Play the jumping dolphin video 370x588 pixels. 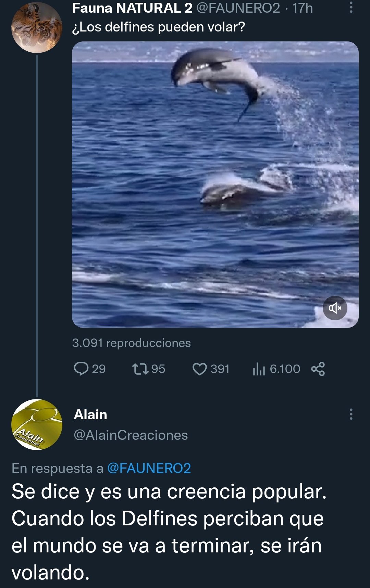215,184
